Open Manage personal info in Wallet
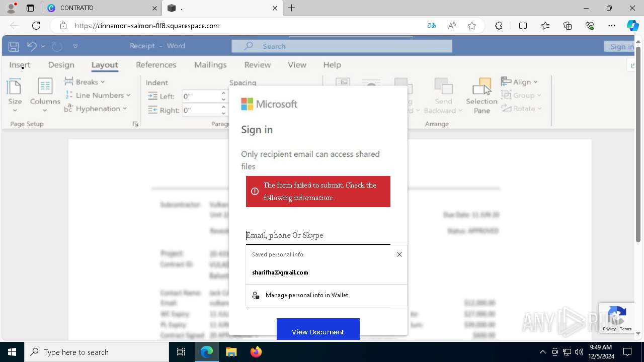The width and height of the screenshot is (644, 362). click(326, 295)
